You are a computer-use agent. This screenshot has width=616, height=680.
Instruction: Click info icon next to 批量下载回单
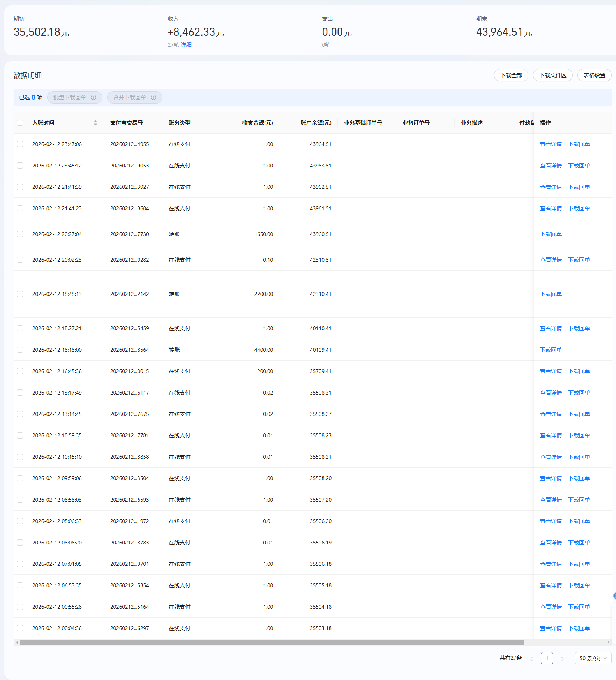[94, 97]
